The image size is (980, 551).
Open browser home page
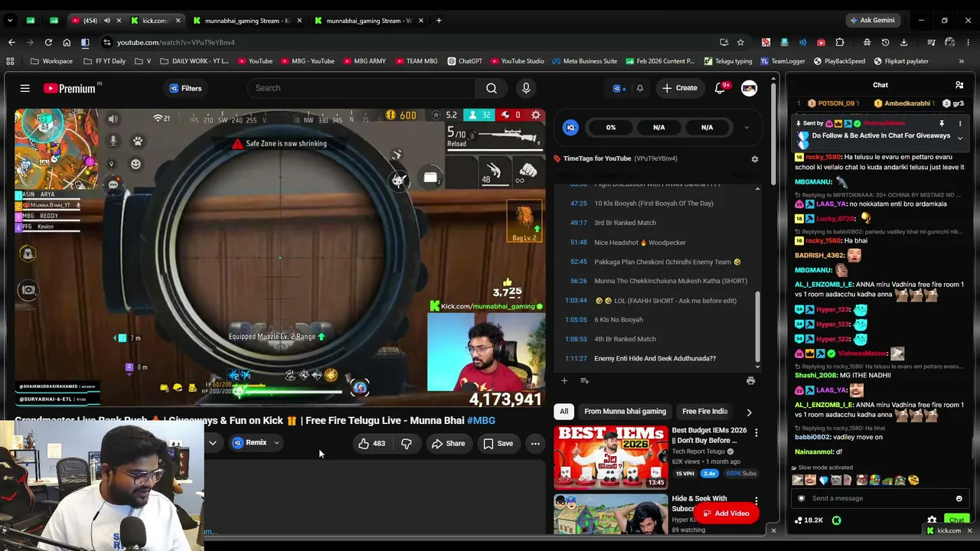[67, 42]
